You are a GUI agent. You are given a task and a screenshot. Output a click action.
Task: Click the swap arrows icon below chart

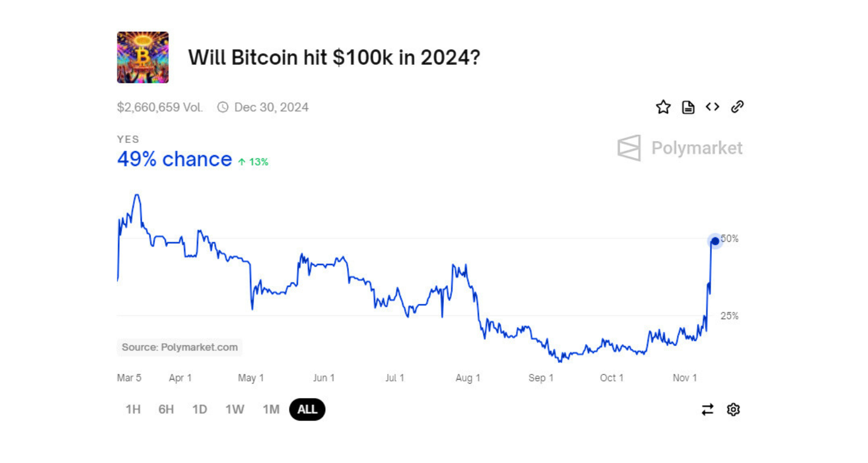click(708, 410)
